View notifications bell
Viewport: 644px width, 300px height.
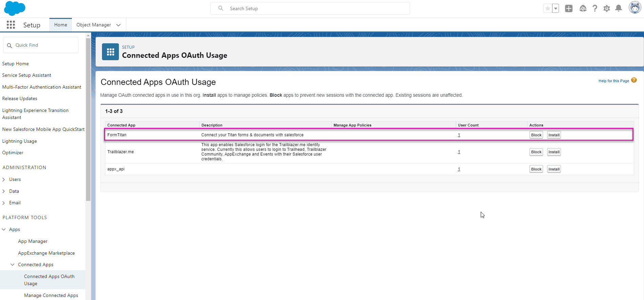coord(618,8)
